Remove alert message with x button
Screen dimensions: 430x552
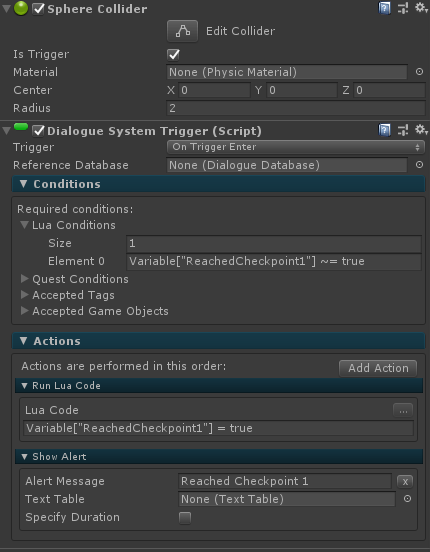click(405, 481)
